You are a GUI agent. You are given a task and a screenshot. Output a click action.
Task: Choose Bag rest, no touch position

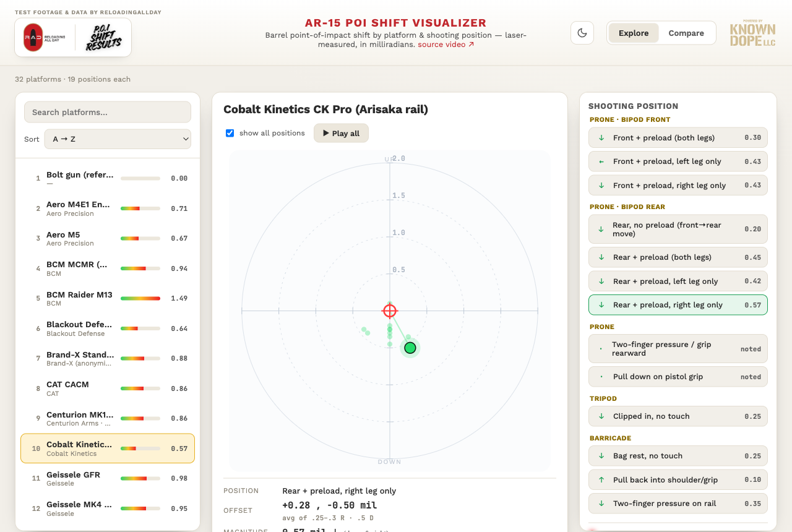point(678,455)
